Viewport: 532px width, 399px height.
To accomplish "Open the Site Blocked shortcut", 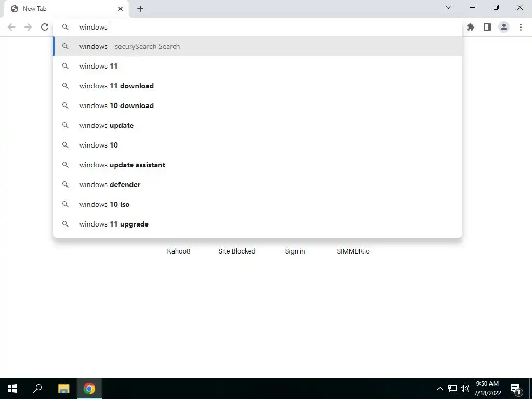I will pyautogui.click(x=237, y=251).
